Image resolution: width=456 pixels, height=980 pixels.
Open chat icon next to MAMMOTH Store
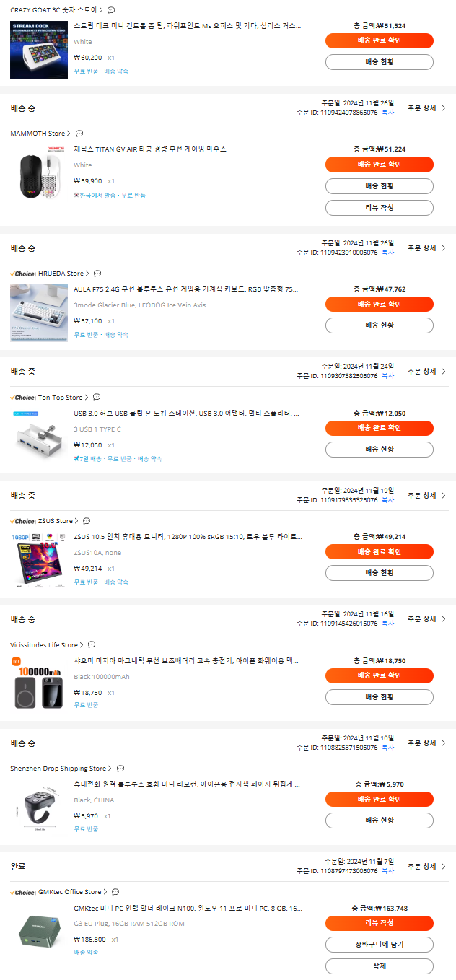coord(79,134)
